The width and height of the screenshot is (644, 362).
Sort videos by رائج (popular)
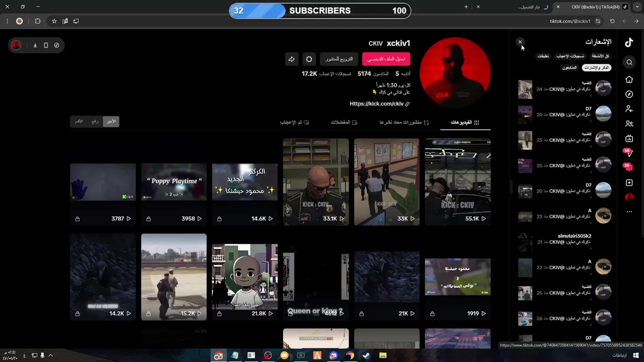click(95, 121)
